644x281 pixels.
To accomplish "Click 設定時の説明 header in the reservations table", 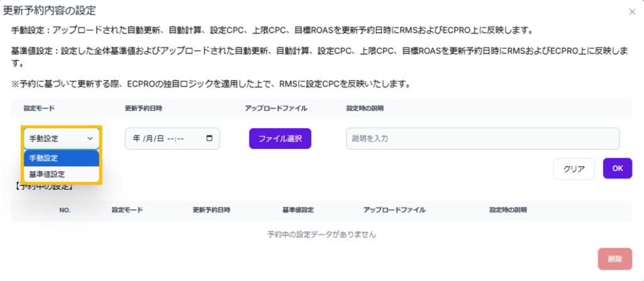I will pyautogui.click(x=508, y=210).
